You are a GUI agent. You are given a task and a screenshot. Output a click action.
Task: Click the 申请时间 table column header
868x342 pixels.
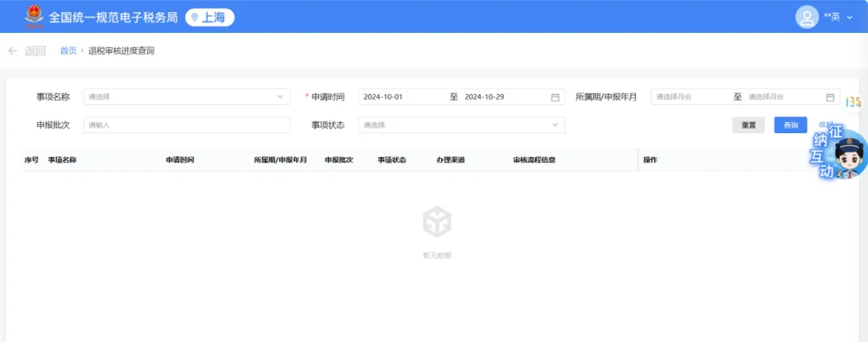180,160
